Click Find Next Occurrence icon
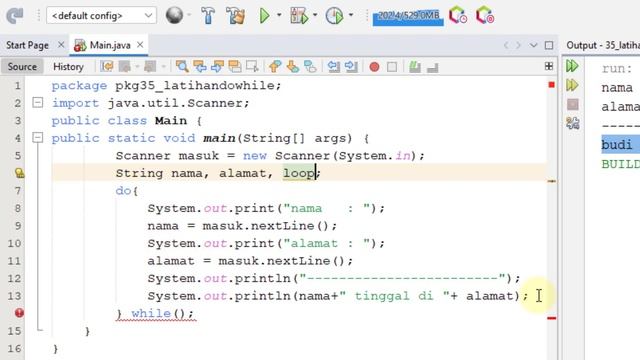The width and height of the screenshot is (640, 360). [217, 66]
